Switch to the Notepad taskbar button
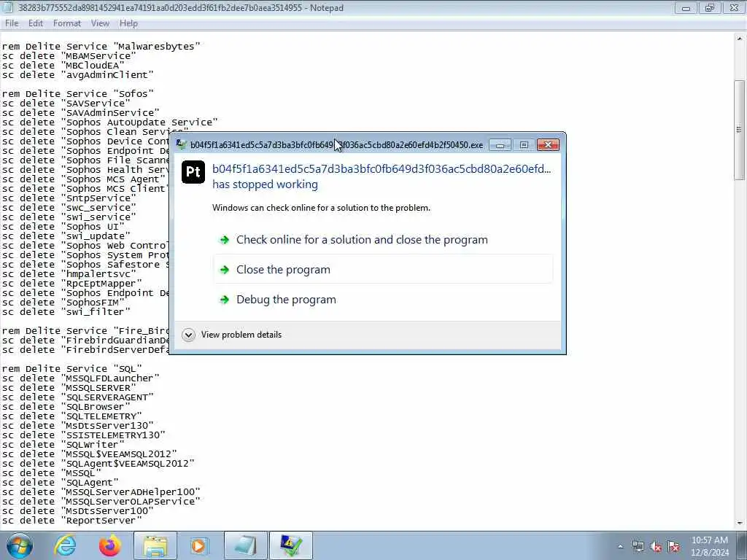The image size is (747, 560). tap(245, 545)
